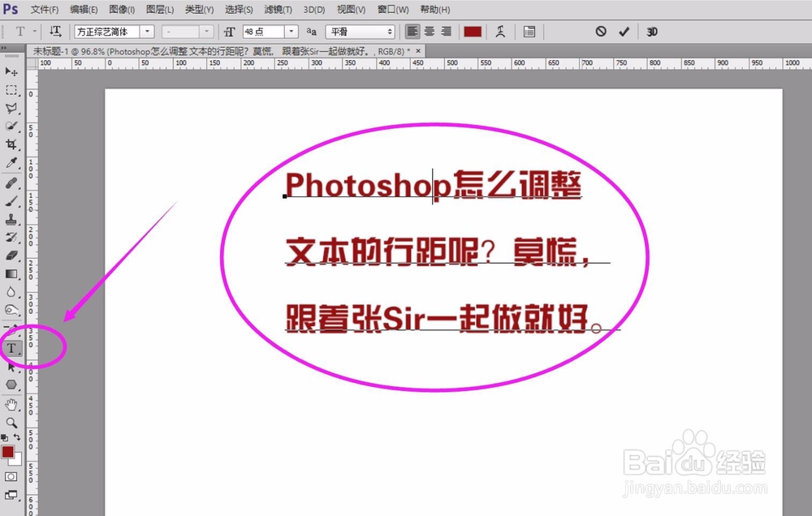Open the 文件(F) menu

coord(45,9)
